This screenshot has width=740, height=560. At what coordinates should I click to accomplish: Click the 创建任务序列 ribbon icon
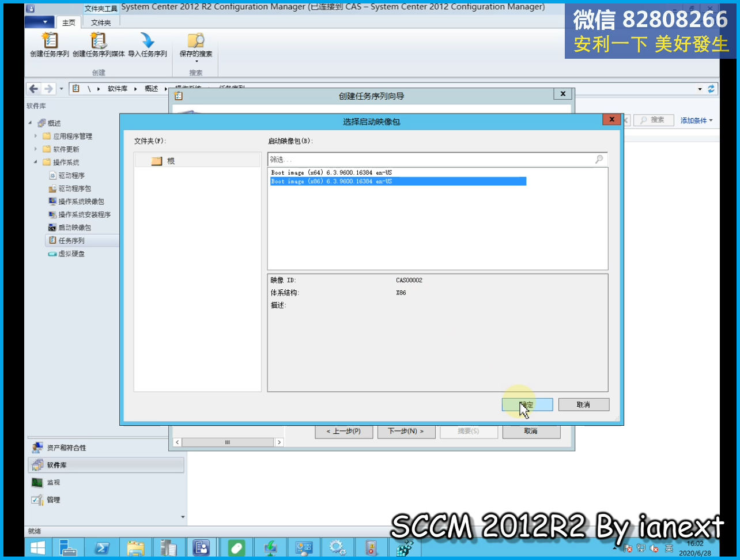(50, 40)
